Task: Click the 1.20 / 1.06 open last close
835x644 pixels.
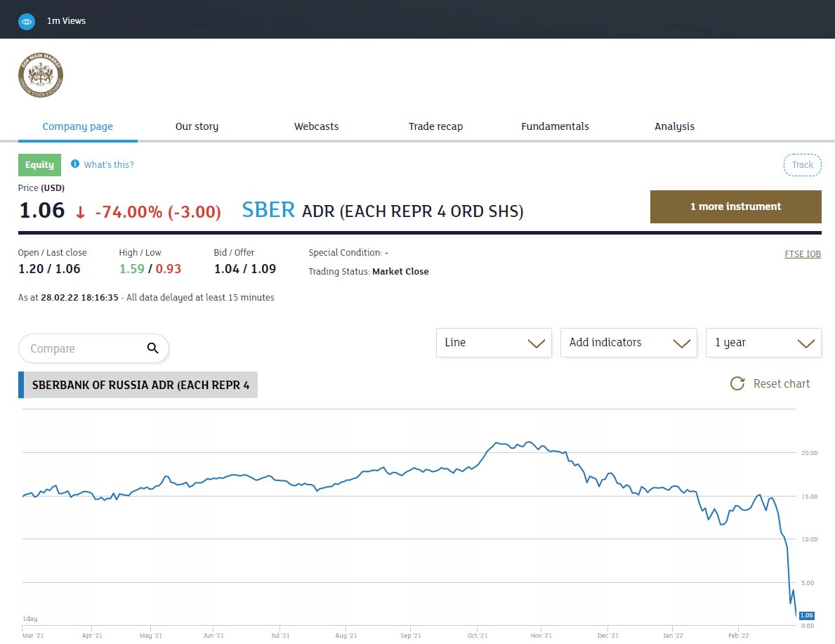Action: (x=49, y=268)
